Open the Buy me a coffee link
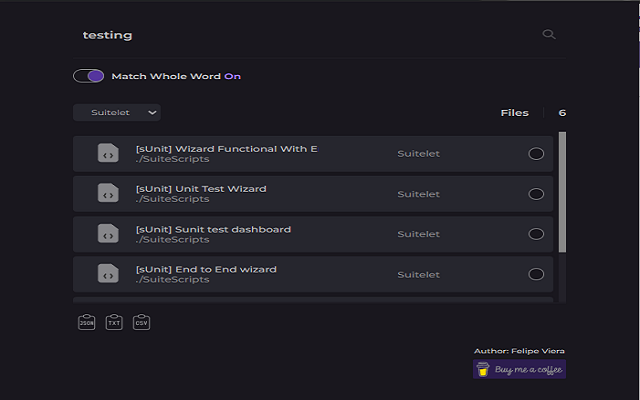 (x=519, y=369)
